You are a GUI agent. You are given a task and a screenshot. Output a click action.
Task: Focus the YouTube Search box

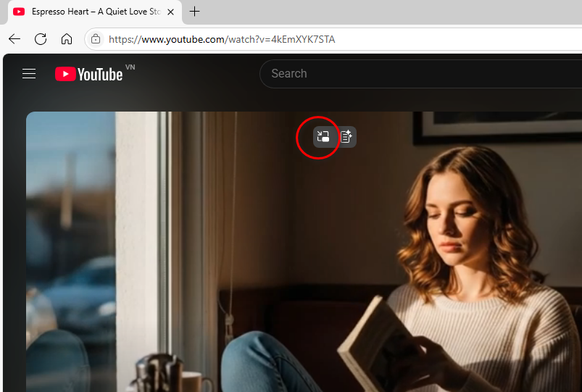pyautogui.click(x=421, y=73)
